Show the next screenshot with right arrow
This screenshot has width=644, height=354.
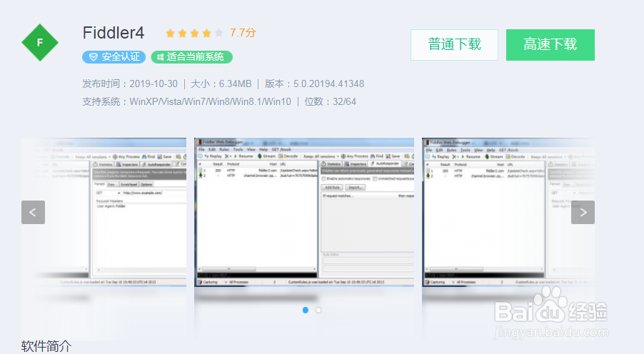583,212
